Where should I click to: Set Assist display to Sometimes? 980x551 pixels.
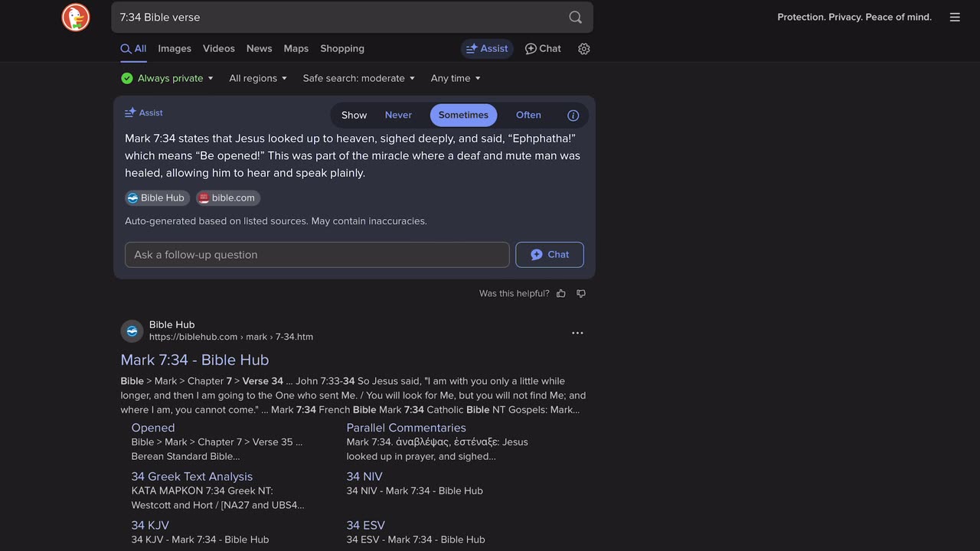point(463,116)
